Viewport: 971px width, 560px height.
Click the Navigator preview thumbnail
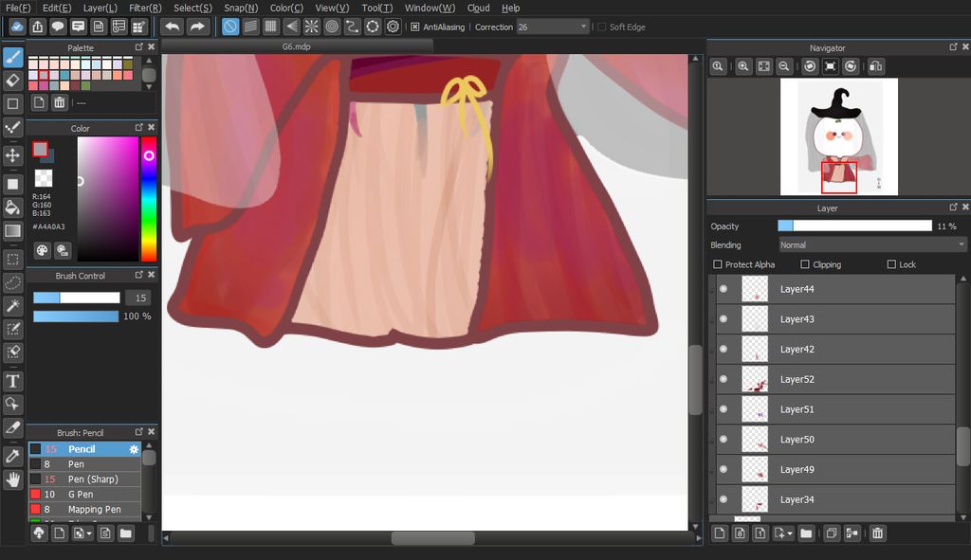pyautogui.click(x=838, y=136)
